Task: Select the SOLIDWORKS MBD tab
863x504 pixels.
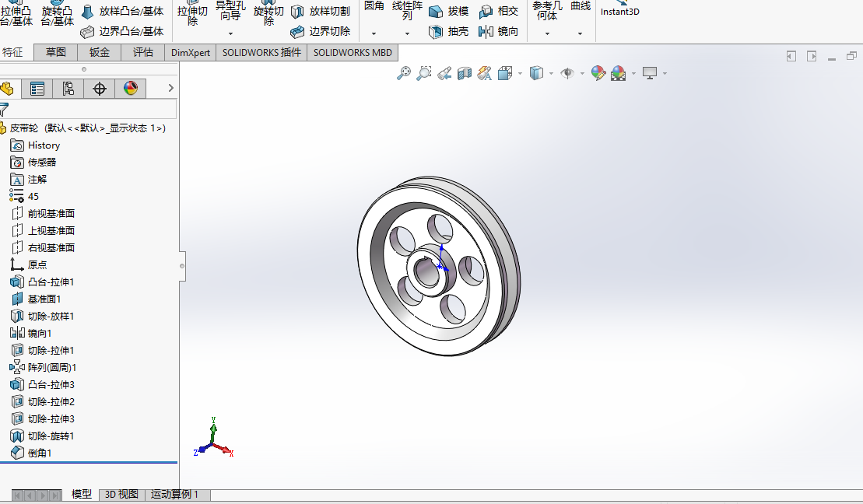Action: pos(353,52)
